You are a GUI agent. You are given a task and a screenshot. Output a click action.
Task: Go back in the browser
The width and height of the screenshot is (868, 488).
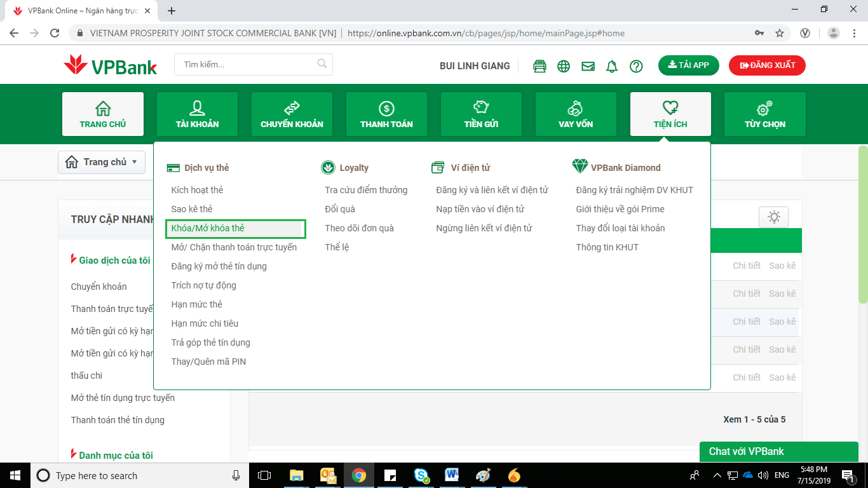(15, 33)
